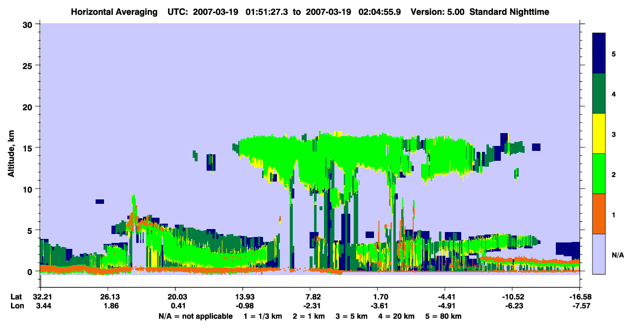Click the lavender N/A colorbar segment

pyautogui.click(x=599, y=254)
